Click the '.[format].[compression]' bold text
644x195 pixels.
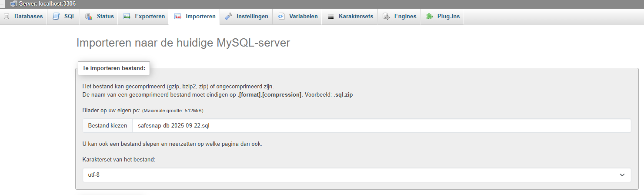click(x=270, y=94)
